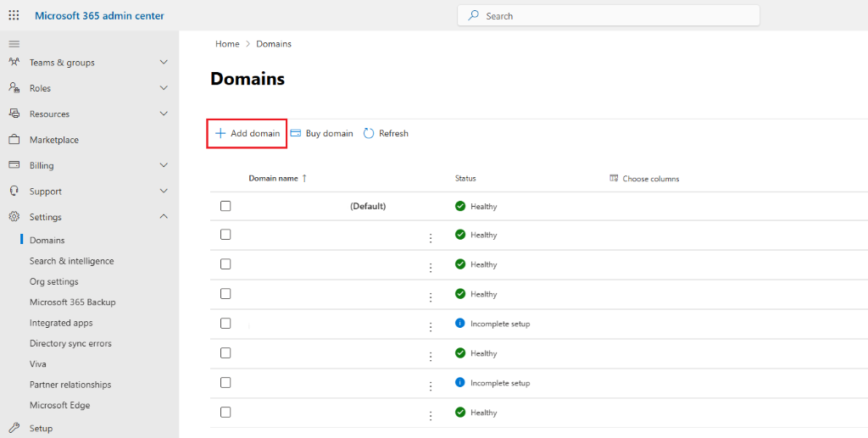Open Partner relationships

point(70,385)
